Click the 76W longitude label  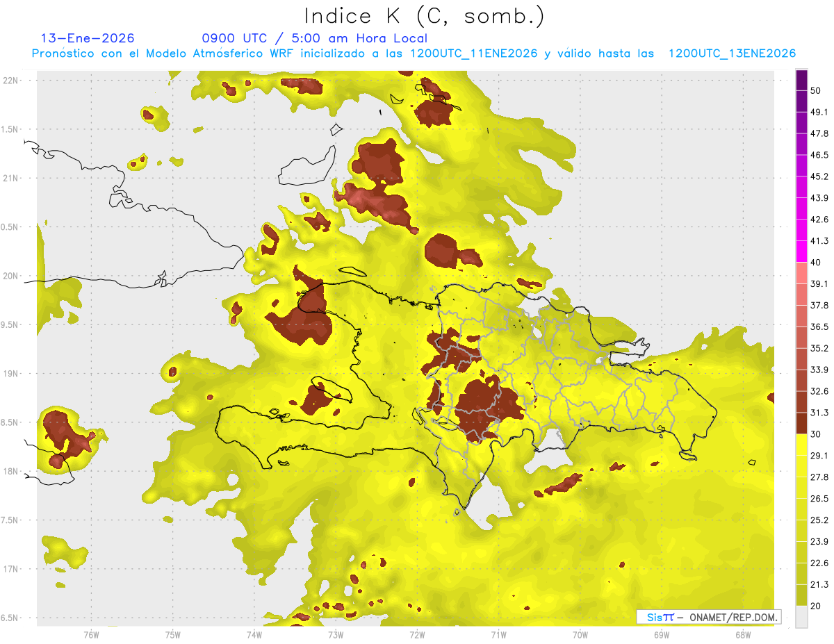91,635
